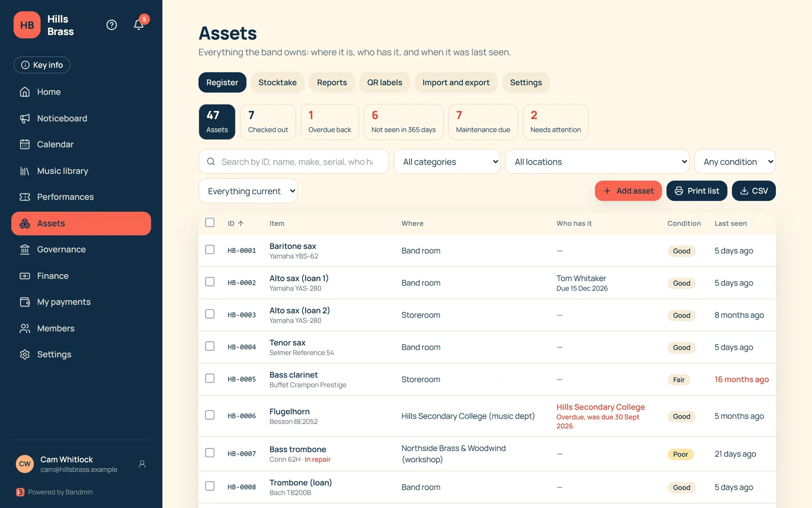
Task: Open My payments wallet item
Action: [x=81, y=302]
